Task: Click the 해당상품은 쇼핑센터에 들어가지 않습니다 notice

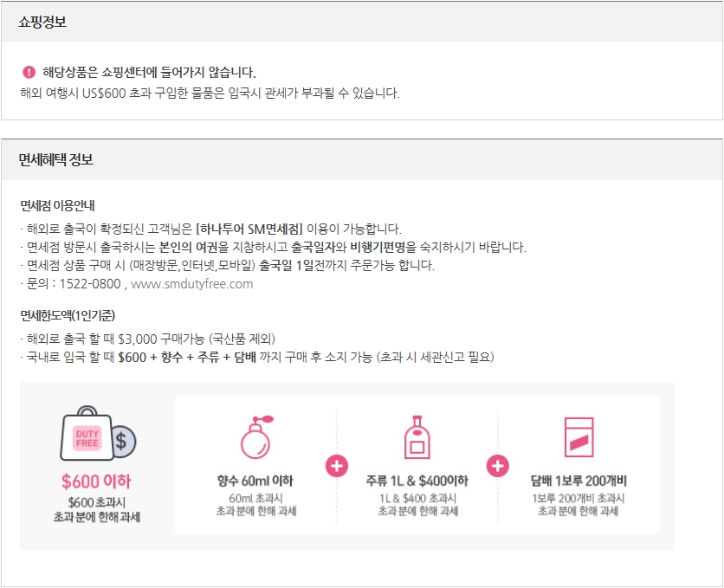Action: tap(149, 72)
